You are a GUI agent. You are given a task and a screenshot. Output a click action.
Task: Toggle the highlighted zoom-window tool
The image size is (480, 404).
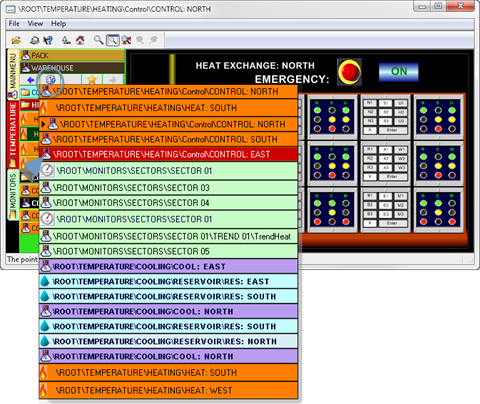[113, 40]
